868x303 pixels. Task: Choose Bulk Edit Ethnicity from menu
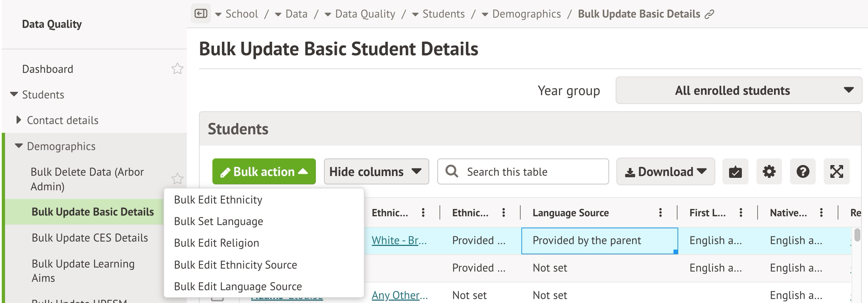[x=218, y=200]
